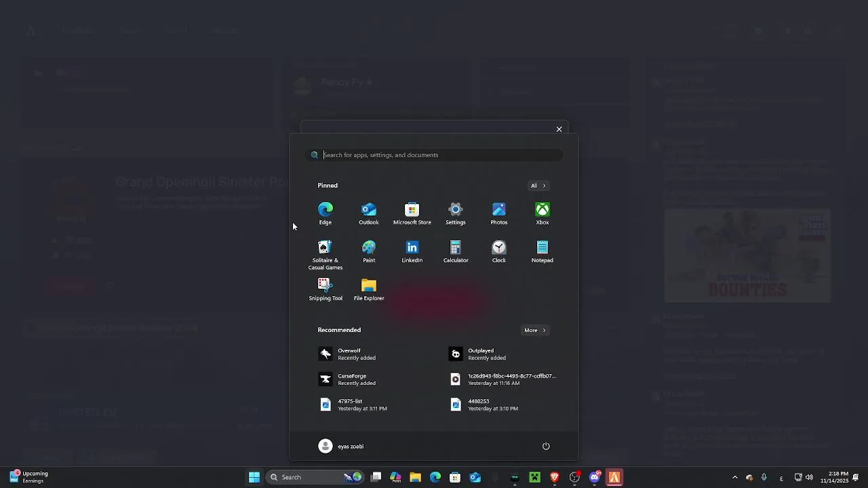Launch Outlook from pinned apps
Image resolution: width=868 pixels, height=488 pixels.
[x=369, y=213]
